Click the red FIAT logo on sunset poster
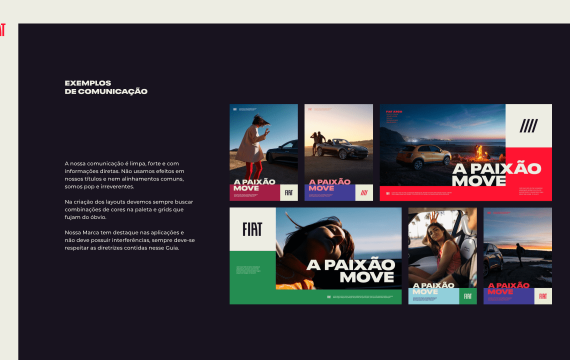This screenshot has width=570, height=360. [543, 296]
